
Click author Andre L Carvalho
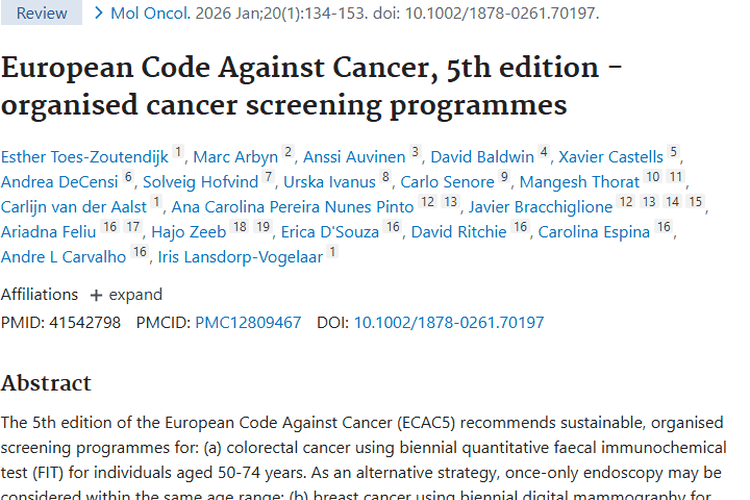pyautogui.click(x=63, y=256)
